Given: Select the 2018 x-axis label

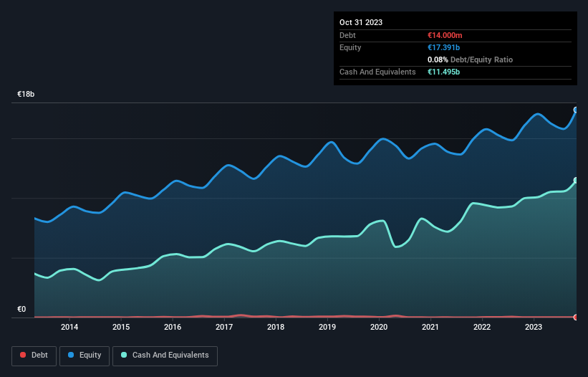Looking at the screenshot, I should [x=276, y=327].
